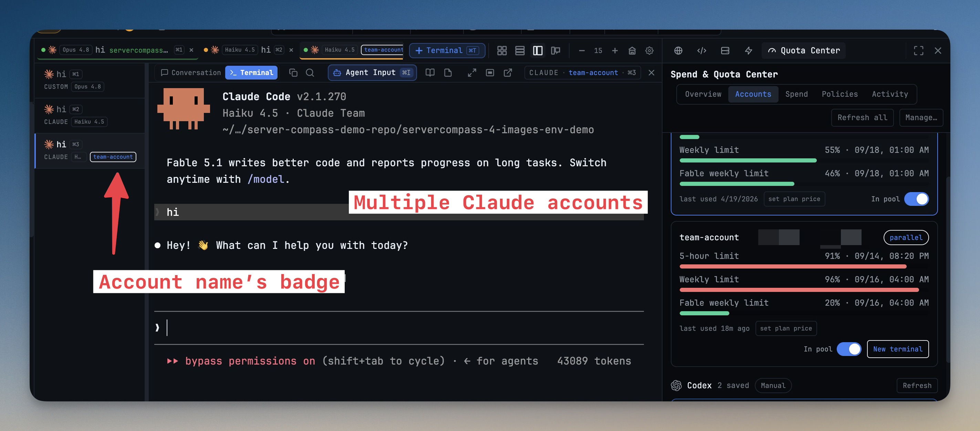
Task: Open settings with the gear icon
Action: coord(649,51)
